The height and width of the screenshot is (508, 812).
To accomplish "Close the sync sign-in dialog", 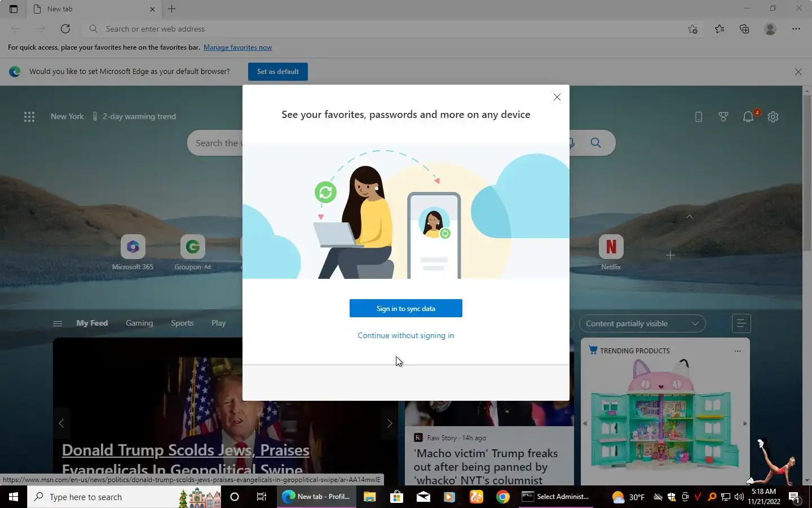I will (x=557, y=97).
